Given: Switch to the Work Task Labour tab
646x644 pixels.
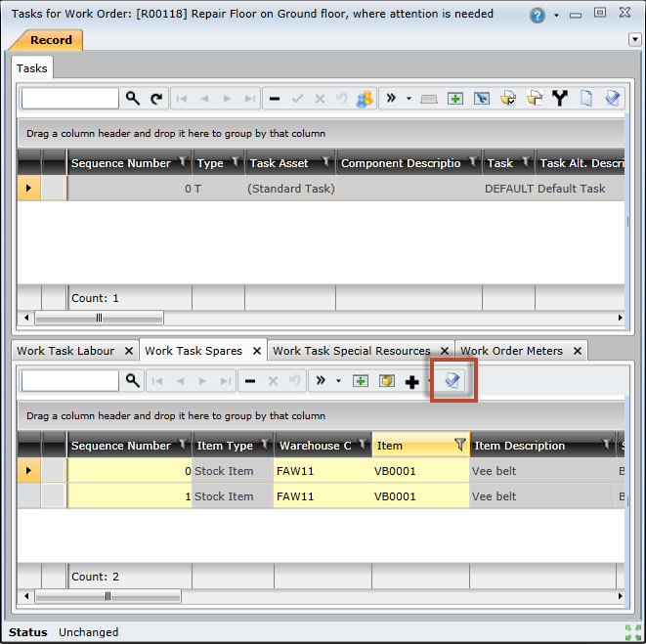Looking at the screenshot, I should click(65, 351).
